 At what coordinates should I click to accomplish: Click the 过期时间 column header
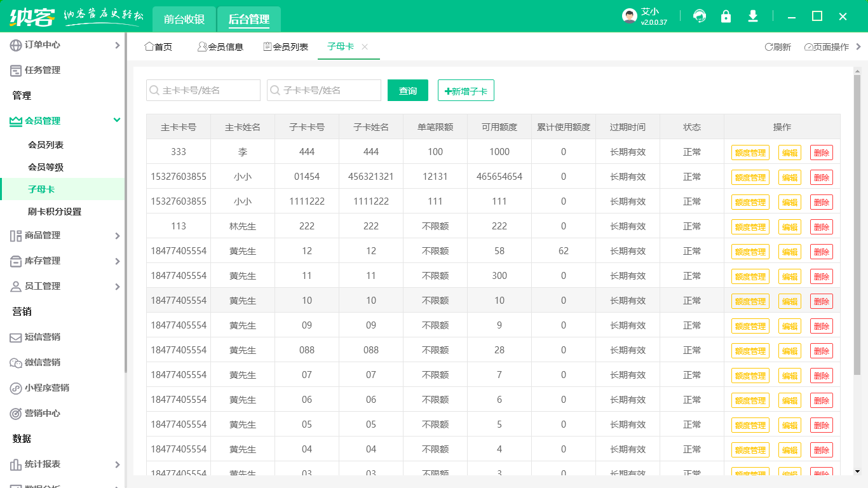(x=628, y=127)
